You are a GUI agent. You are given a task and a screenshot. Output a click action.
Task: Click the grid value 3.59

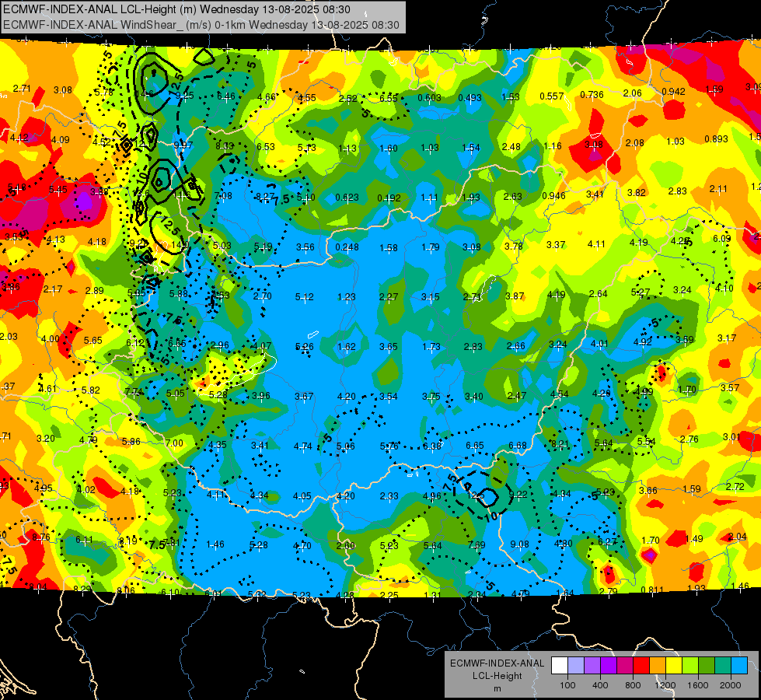pyautogui.click(x=685, y=340)
